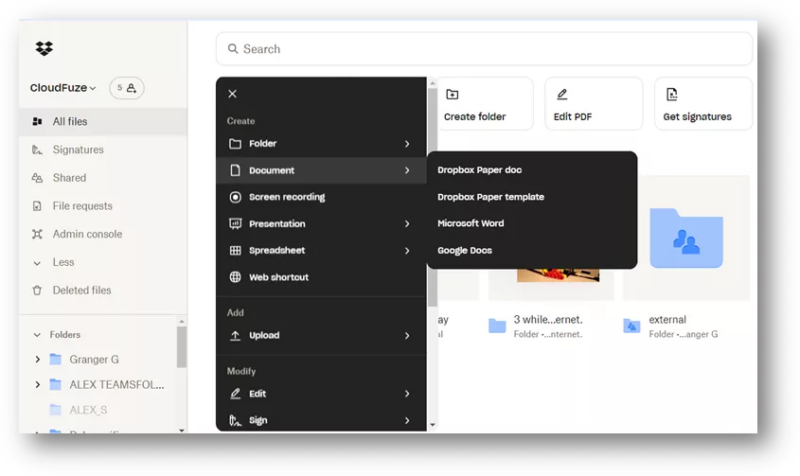800x476 pixels.
Task: Expand the Folder submenu arrow
Action: [407, 144]
